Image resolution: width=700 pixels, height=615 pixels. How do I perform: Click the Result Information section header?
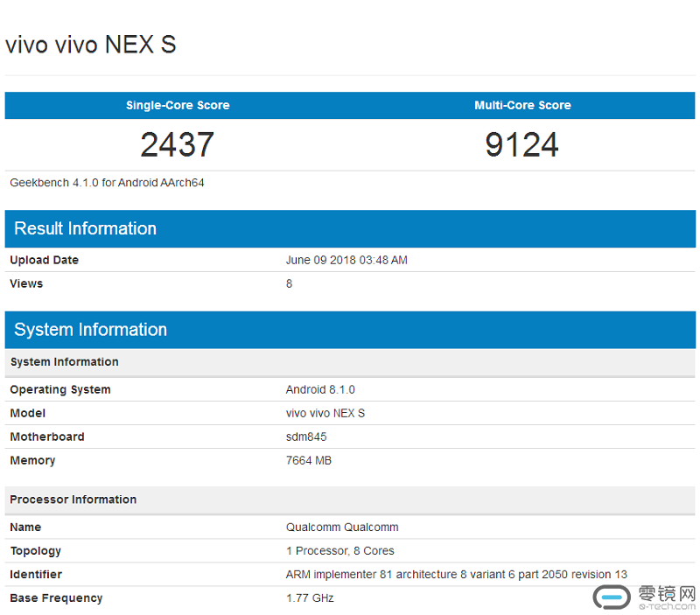click(350, 228)
